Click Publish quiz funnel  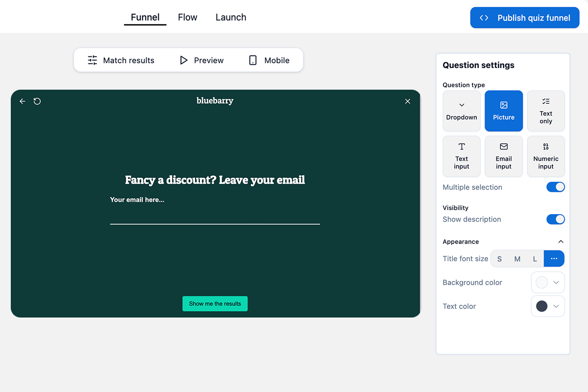pyautogui.click(x=524, y=17)
